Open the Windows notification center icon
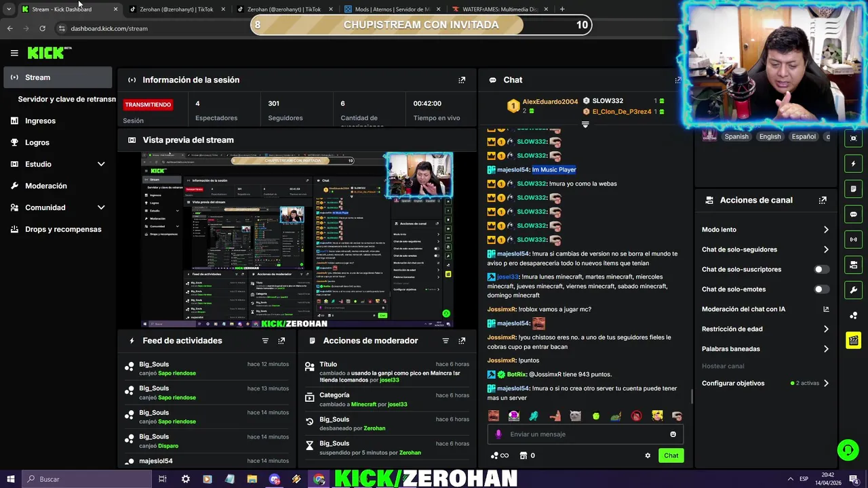This screenshot has height=488, width=868. (x=853, y=479)
